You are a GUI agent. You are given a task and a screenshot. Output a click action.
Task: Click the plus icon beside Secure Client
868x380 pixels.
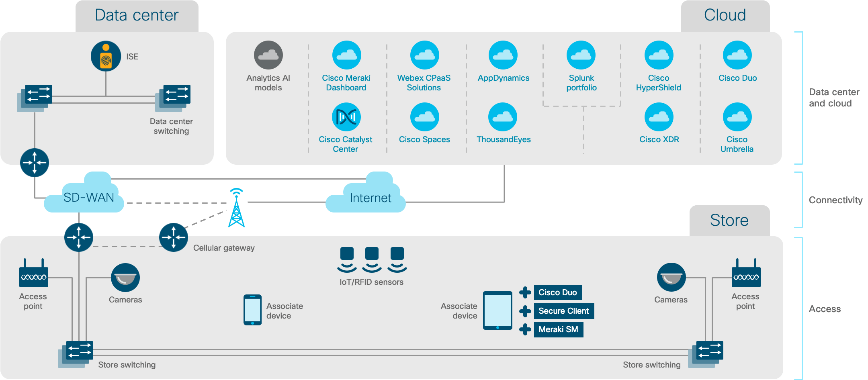(525, 311)
